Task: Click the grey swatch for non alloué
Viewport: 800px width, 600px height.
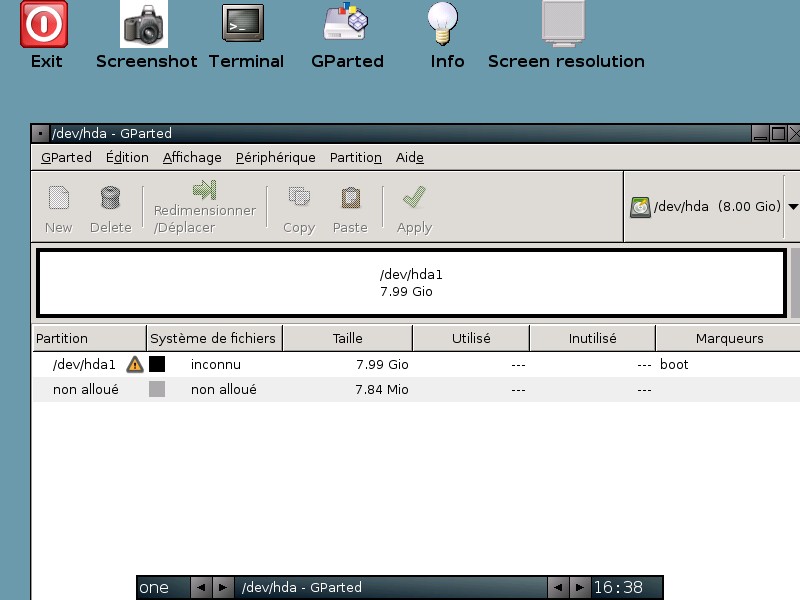Action: pos(157,389)
